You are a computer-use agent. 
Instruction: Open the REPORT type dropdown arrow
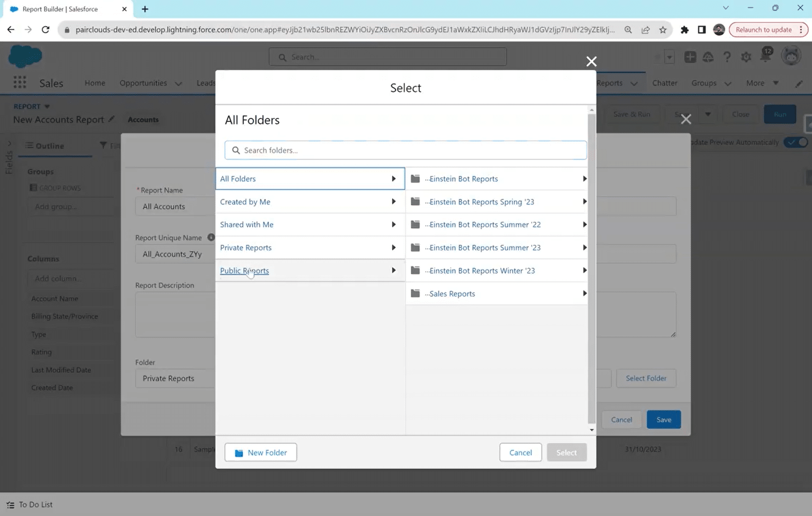pyautogui.click(x=47, y=107)
